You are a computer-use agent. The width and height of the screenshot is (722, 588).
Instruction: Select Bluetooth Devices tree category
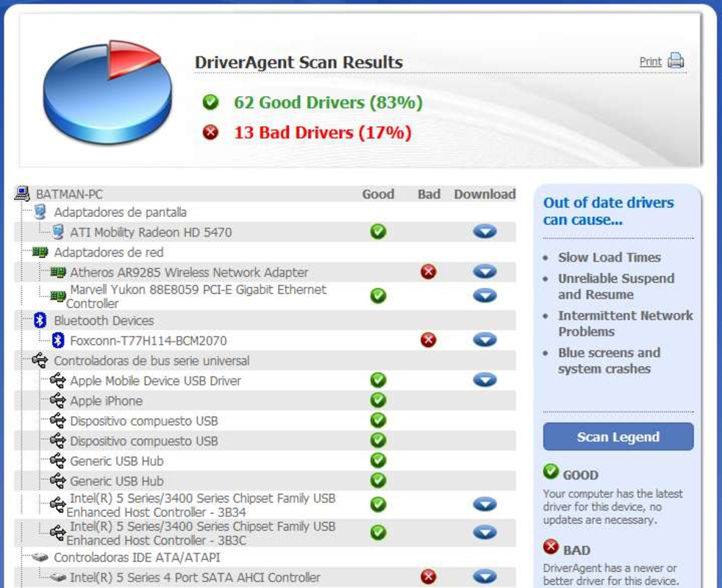point(104,320)
